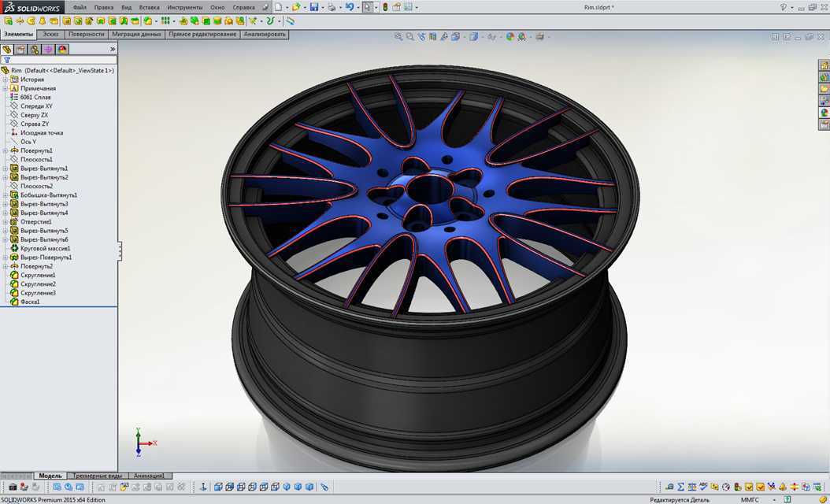Viewport: 830px width, 504px height.
Task: Switch to the Эскиз tab
Action: pos(51,35)
